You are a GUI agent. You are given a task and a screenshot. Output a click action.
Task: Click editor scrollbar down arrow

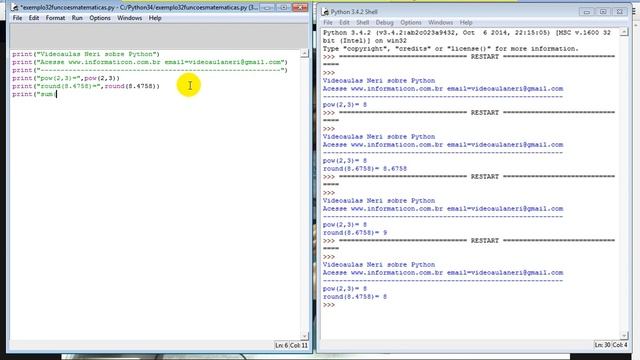(x=304, y=336)
